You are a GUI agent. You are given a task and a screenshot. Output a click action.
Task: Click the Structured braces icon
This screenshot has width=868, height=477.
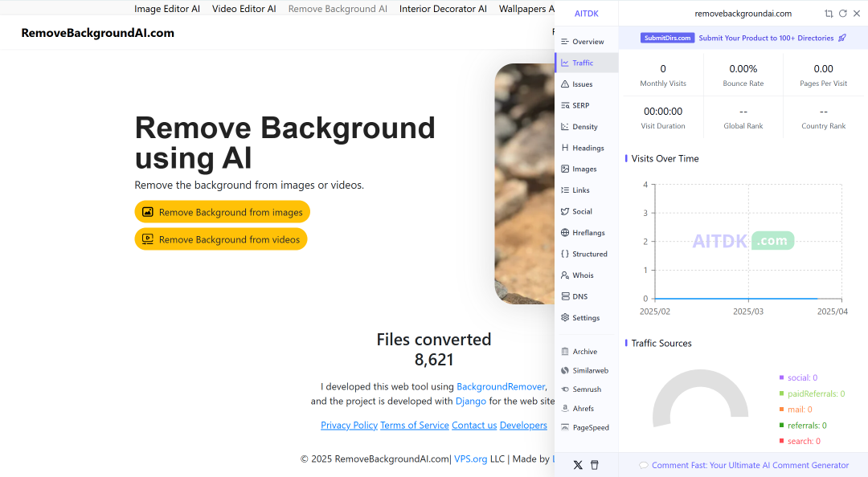(x=565, y=254)
